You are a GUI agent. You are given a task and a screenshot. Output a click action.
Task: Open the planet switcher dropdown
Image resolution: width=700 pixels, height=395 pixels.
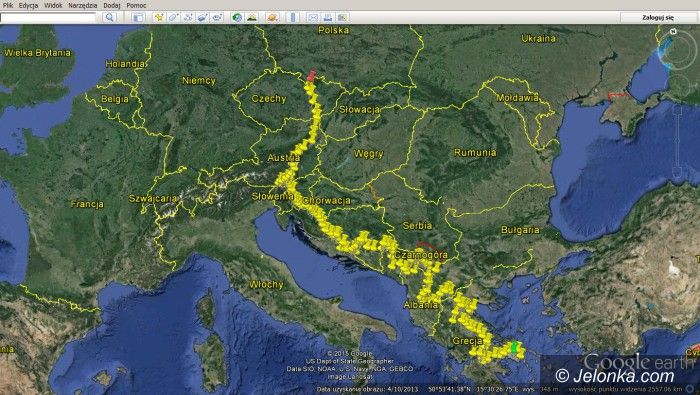pyautogui.click(x=272, y=17)
